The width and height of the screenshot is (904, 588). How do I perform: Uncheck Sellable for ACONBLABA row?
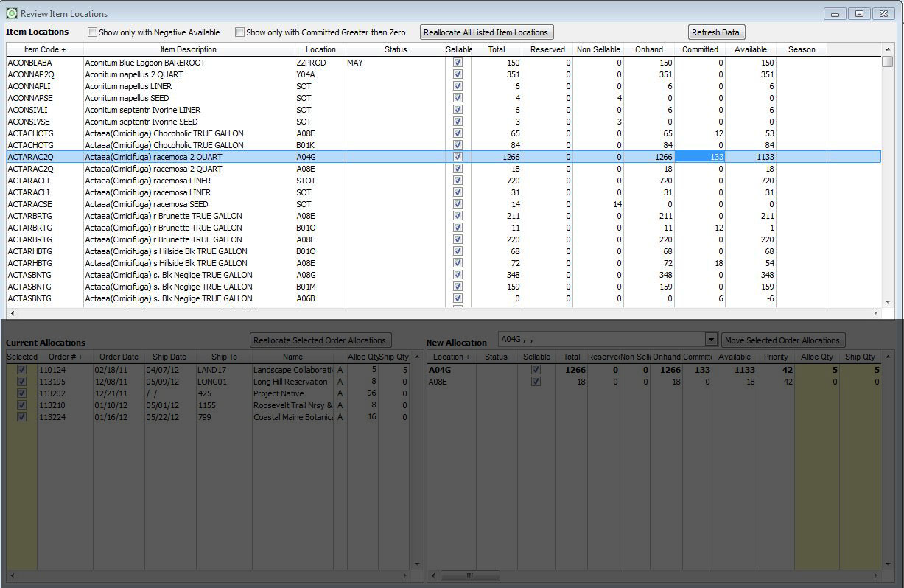point(458,63)
